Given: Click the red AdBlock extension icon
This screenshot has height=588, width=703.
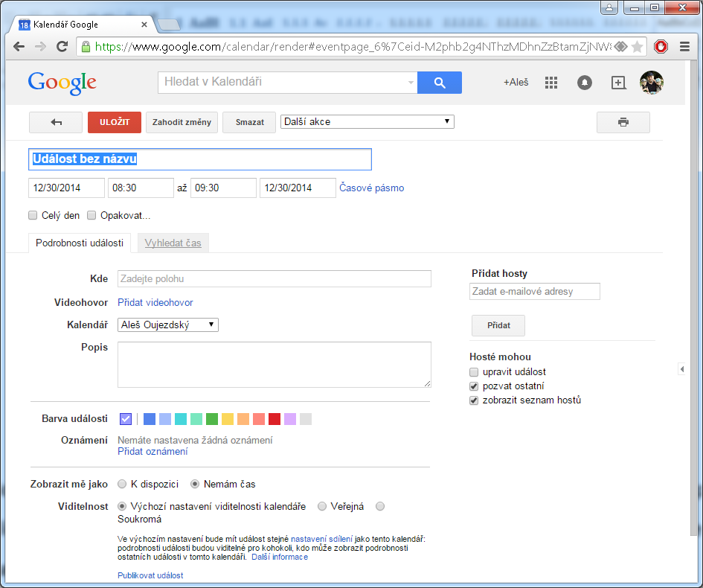Looking at the screenshot, I should 661,46.
